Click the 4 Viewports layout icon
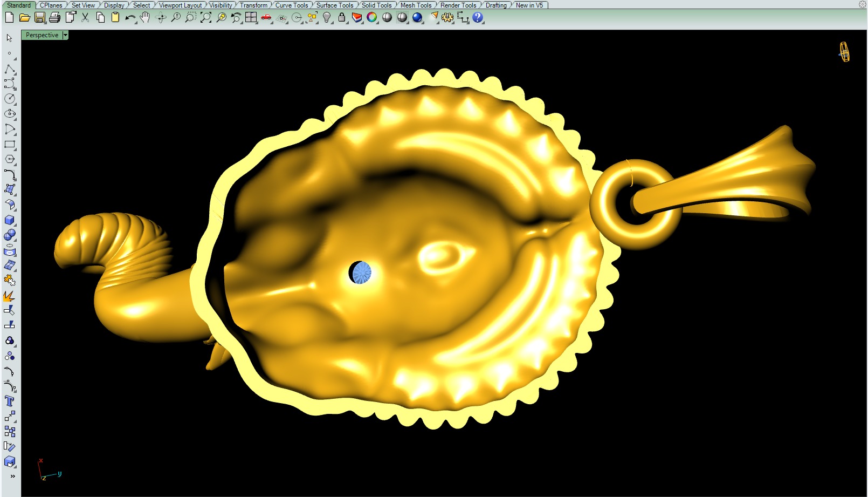 [x=251, y=17]
